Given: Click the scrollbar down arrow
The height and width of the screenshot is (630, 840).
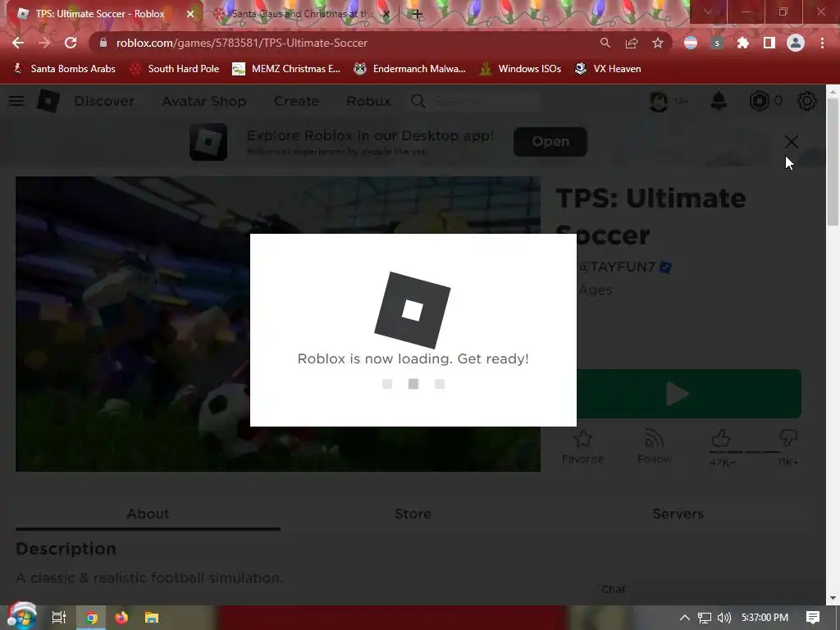Looking at the screenshot, I should (x=833, y=598).
